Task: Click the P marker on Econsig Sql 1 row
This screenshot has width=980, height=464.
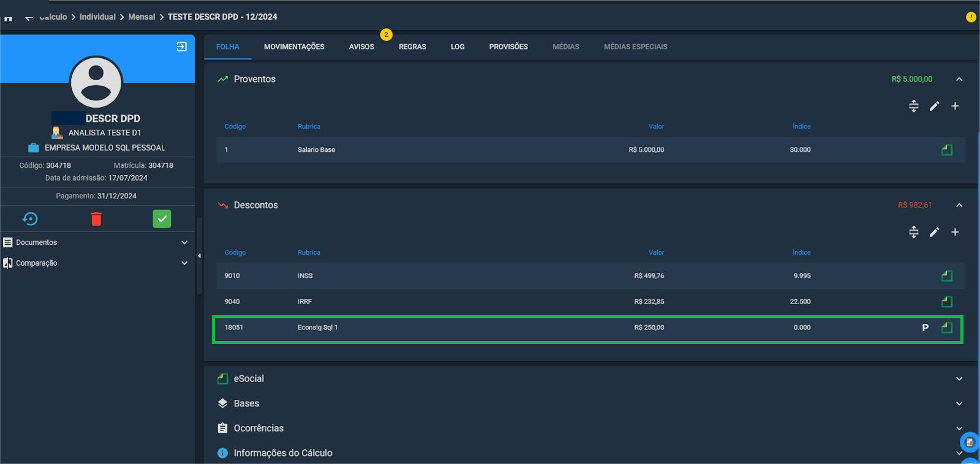Action: (x=925, y=327)
